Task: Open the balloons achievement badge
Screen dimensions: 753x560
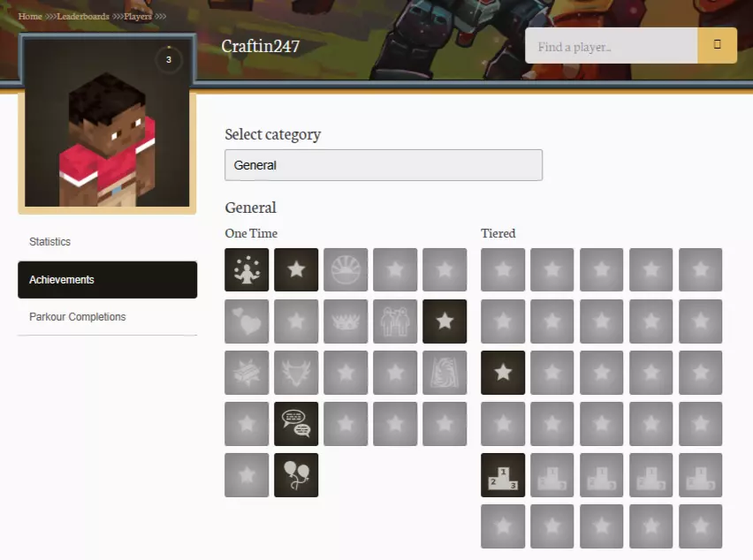Action: (x=296, y=475)
